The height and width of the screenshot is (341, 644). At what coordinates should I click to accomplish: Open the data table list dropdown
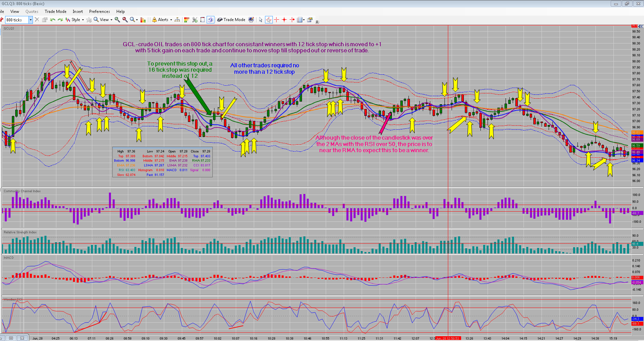tap(301, 20)
